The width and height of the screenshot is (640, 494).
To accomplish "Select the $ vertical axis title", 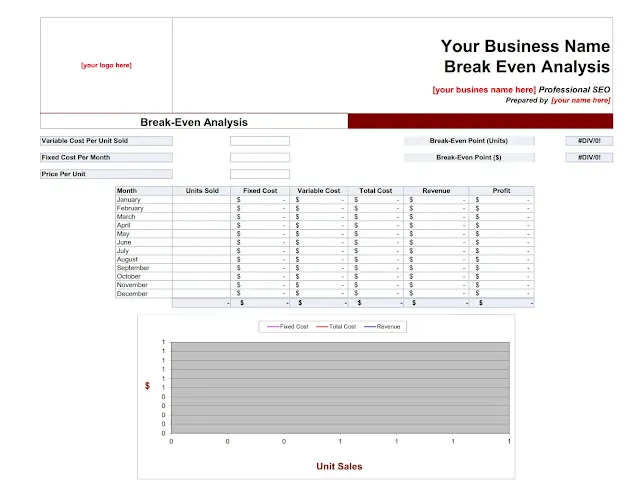I will pyautogui.click(x=147, y=386).
